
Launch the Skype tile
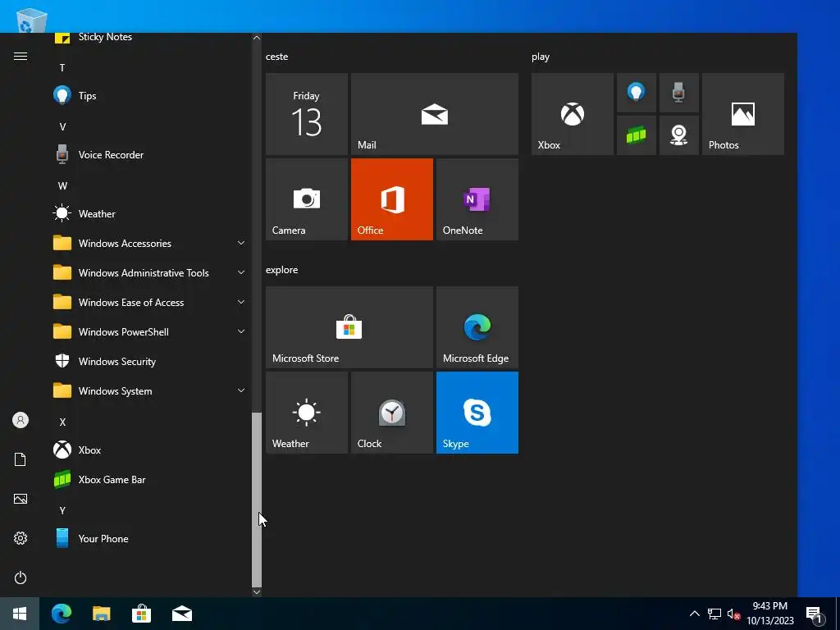click(x=477, y=413)
